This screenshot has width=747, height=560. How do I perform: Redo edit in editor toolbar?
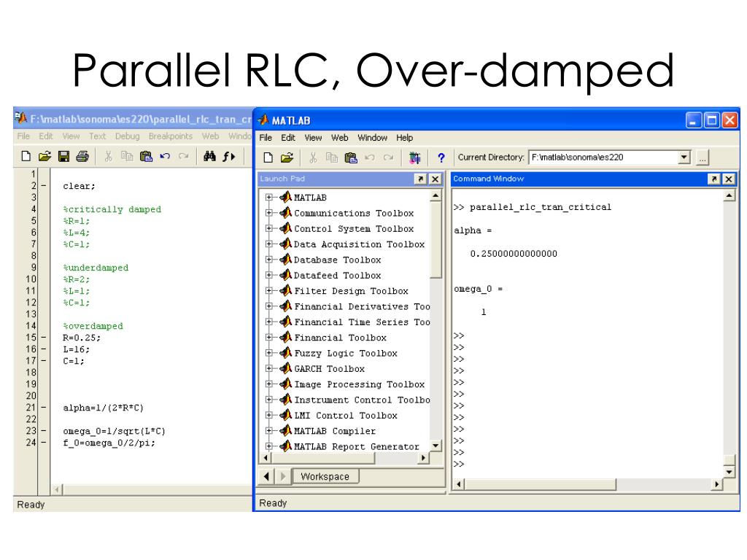[x=183, y=156]
